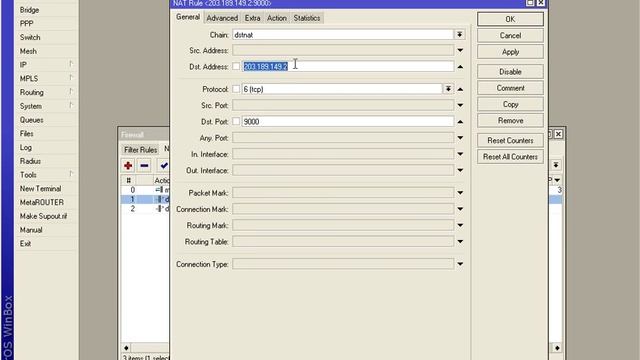Switch to the Extra tab
Screen dimensions: 640x360
252,18
